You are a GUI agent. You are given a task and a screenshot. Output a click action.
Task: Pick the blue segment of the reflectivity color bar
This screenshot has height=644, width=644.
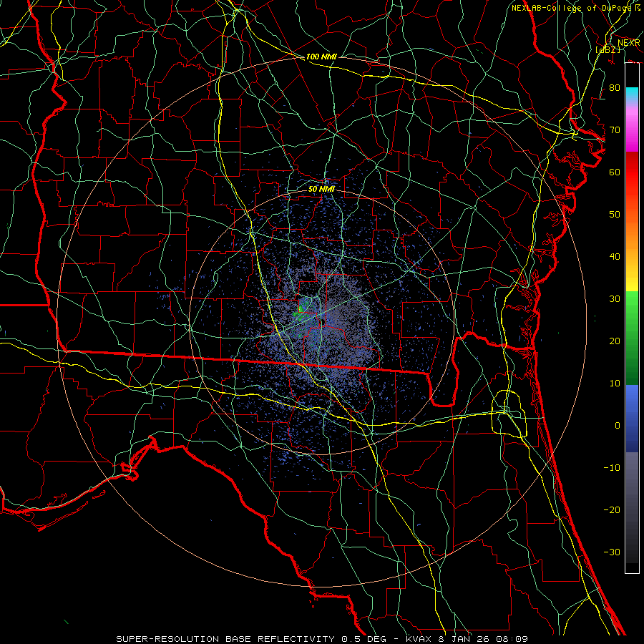(632, 418)
